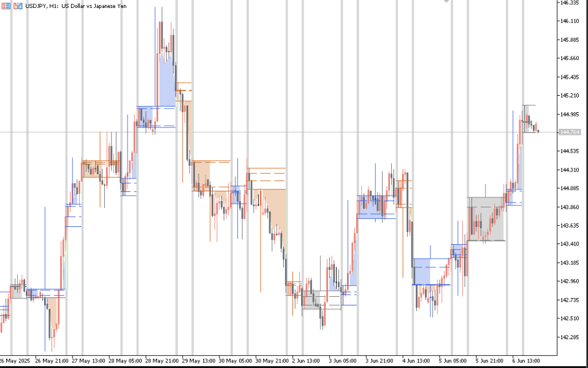Select the 3 Jun 05:00 time label
The height and width of the screenshot is (368, 588).
click(x=343, y=361)
